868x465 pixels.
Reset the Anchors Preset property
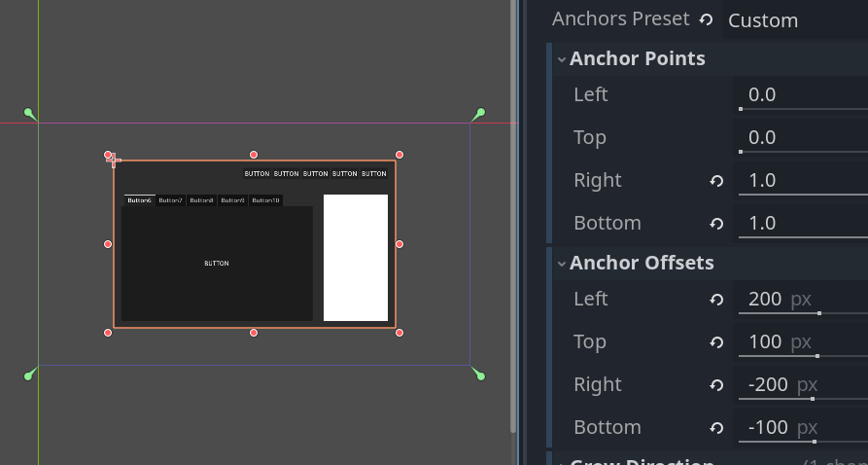pos(706,20)
